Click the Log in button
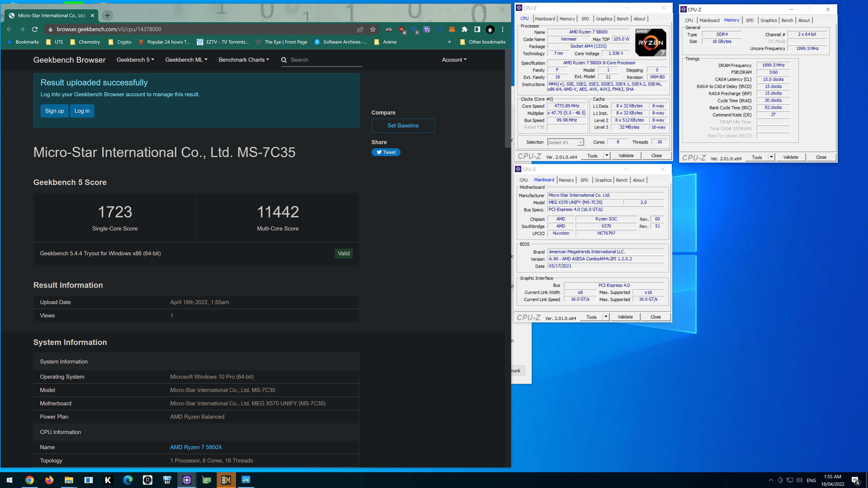Screen dimensions: 868x488 click(82, 111)
